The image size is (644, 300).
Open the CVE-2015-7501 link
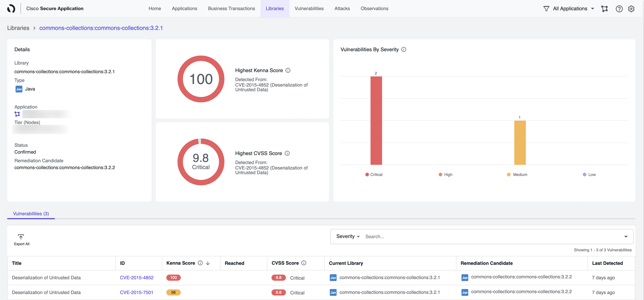[137, 292]
